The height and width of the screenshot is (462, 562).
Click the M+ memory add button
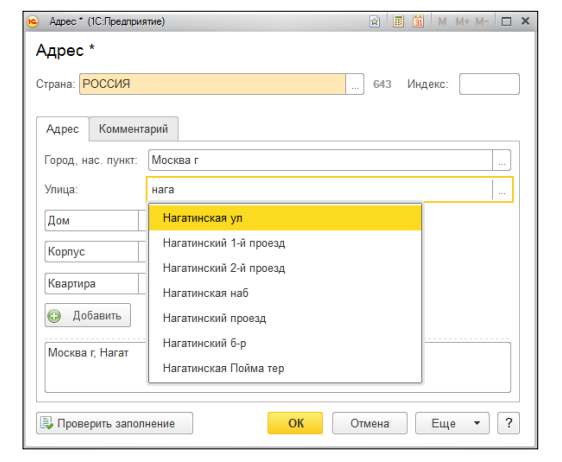pos(462,22)
